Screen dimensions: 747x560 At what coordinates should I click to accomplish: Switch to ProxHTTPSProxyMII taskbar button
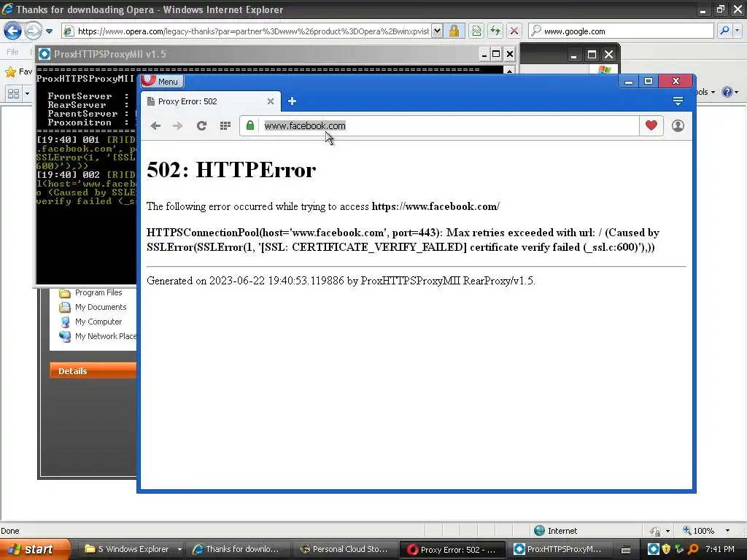(x=558, y=549)
